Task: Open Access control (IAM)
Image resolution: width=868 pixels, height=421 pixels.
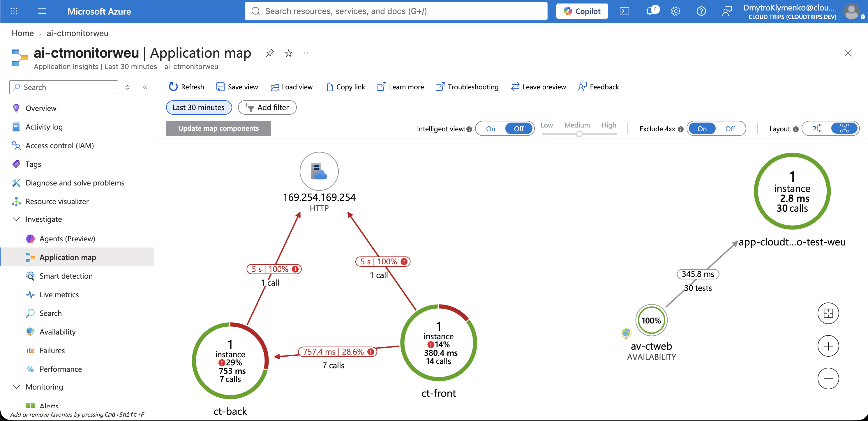Action: click(77, 146)
